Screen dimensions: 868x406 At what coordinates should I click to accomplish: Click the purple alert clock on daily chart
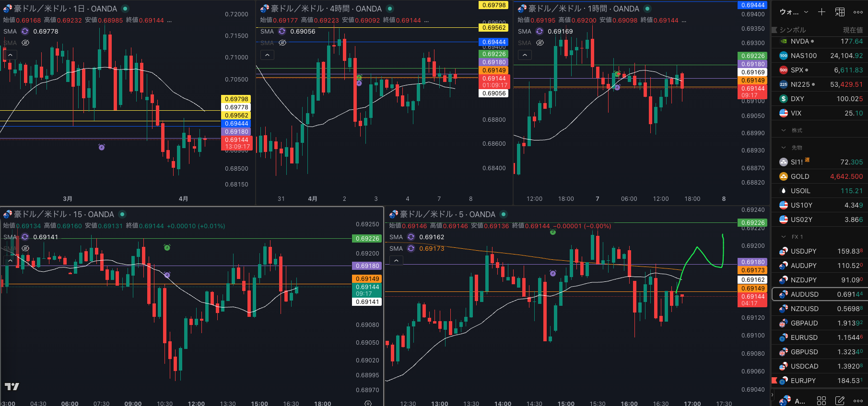(x=102, y=147)
